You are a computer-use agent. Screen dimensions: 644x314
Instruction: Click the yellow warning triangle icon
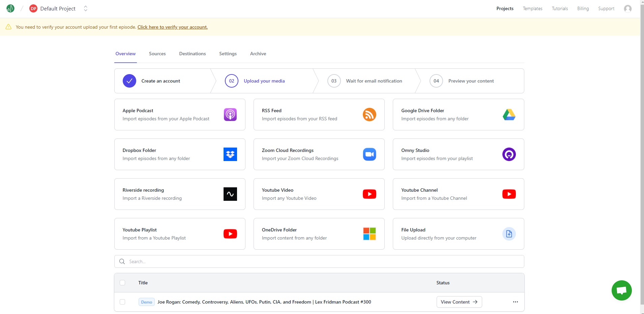8,27
